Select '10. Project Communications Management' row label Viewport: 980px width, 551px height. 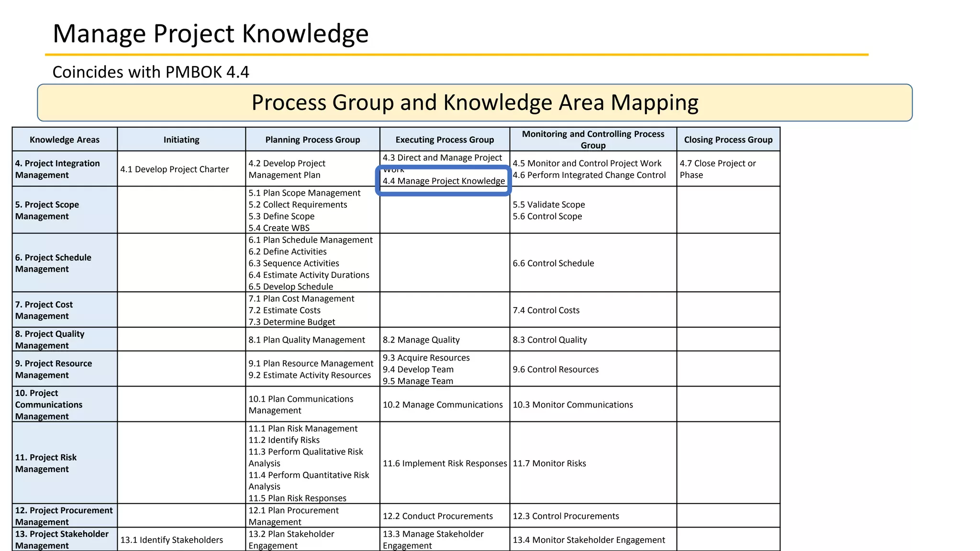65,405
